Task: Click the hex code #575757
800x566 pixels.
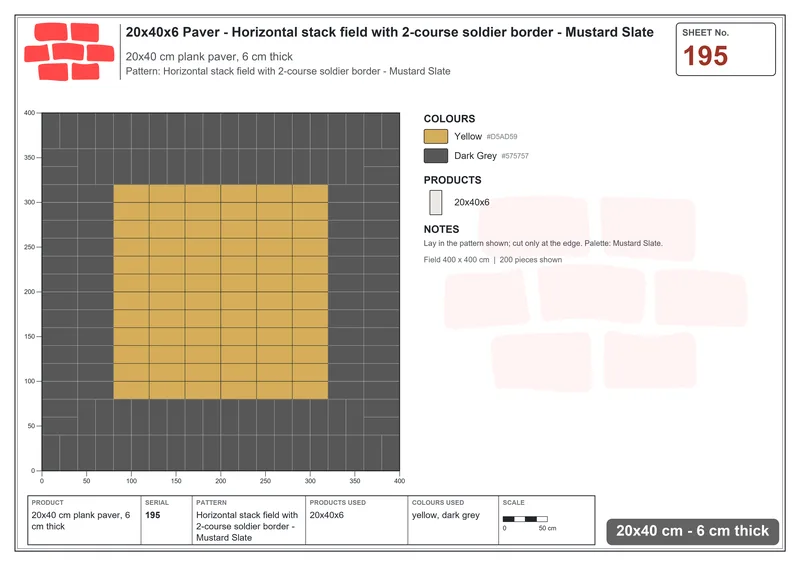Action: 515,156
